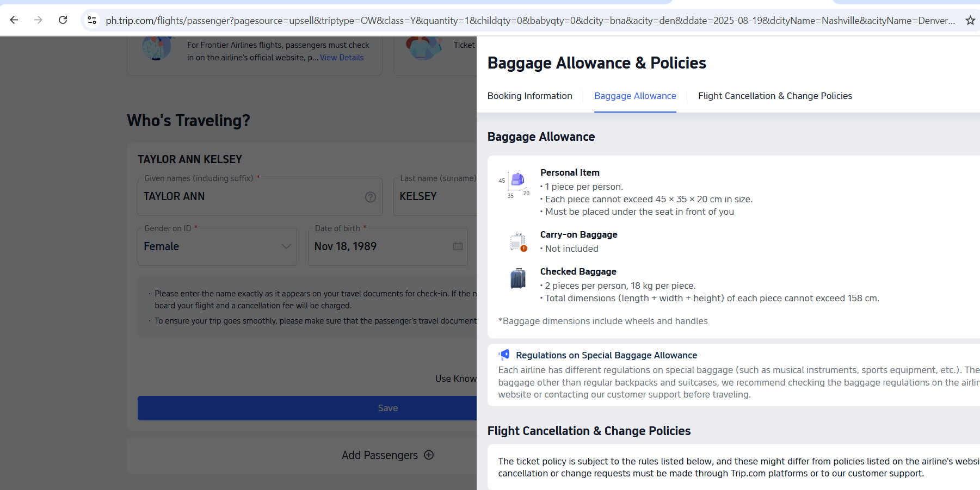Click the View Details link
The image size is (980, 490).
(x=342, y=58)
